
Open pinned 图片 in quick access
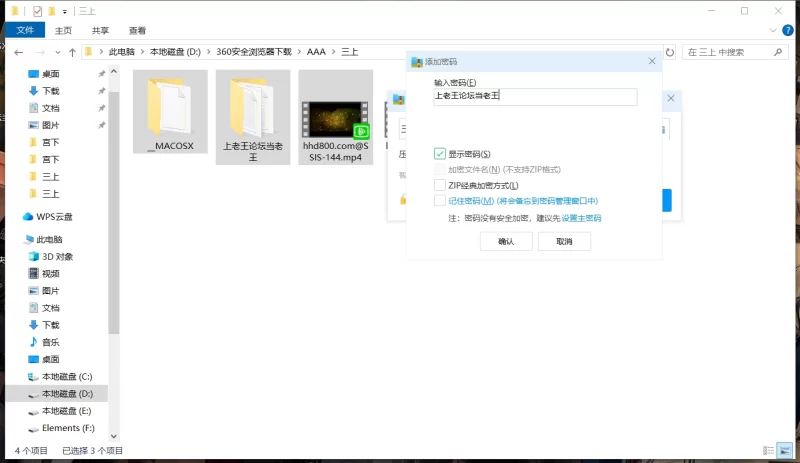[x=51, y=125]
